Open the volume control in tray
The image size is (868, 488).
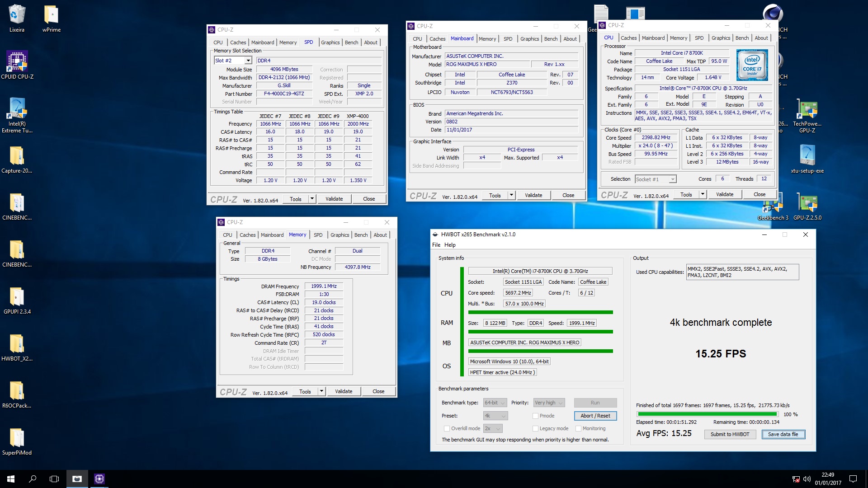pos(807,479)
